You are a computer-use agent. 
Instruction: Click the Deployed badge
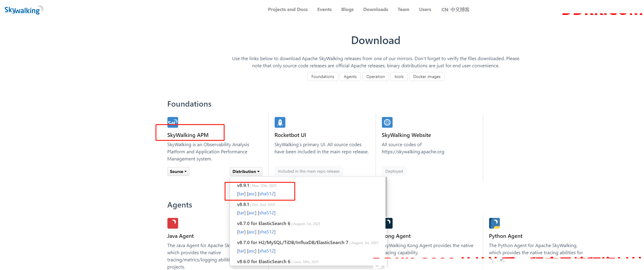(x=394, y=171)
